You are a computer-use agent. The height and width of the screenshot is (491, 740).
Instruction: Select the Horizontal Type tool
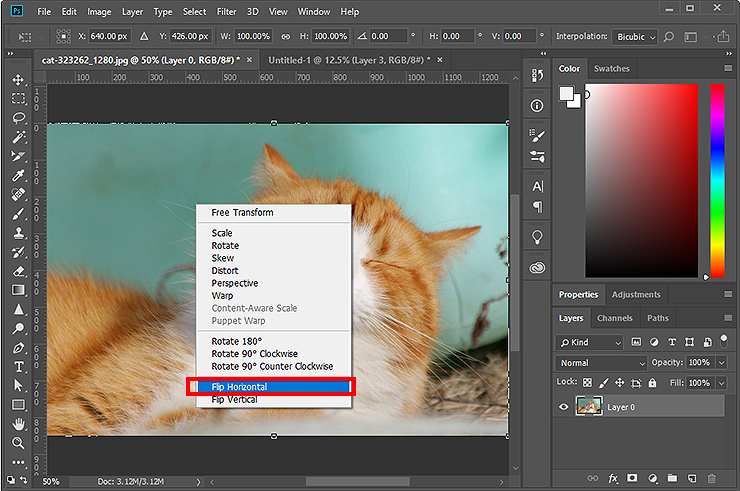pos(18,367)
